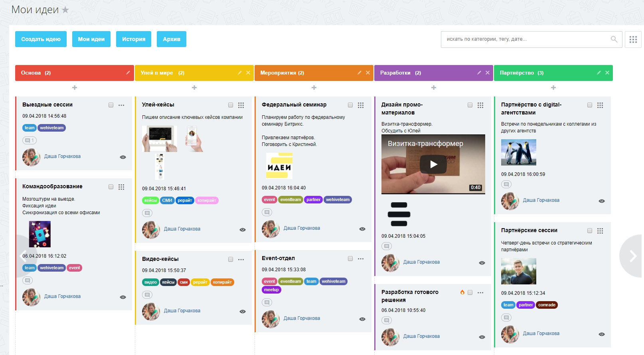Click the grid view icon beside search

click(633, 39)
